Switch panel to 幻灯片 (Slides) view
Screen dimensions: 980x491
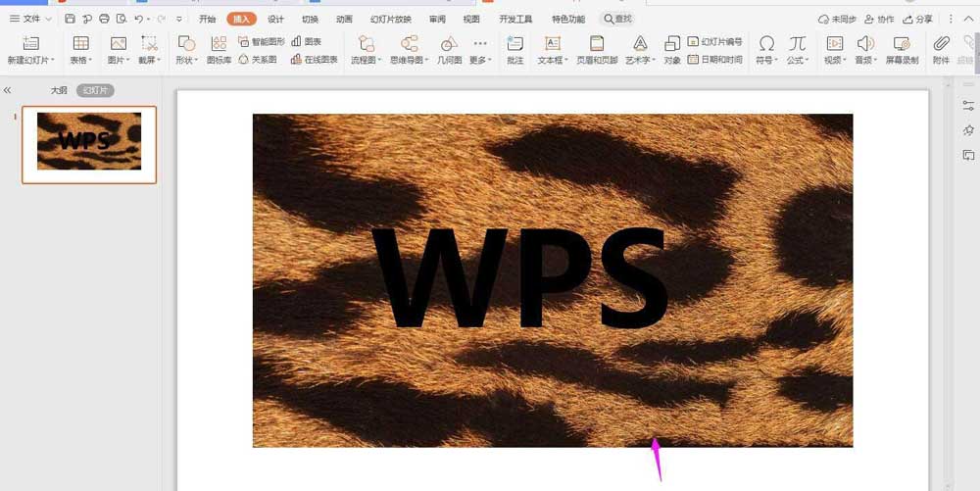click(x=95, y=90)
